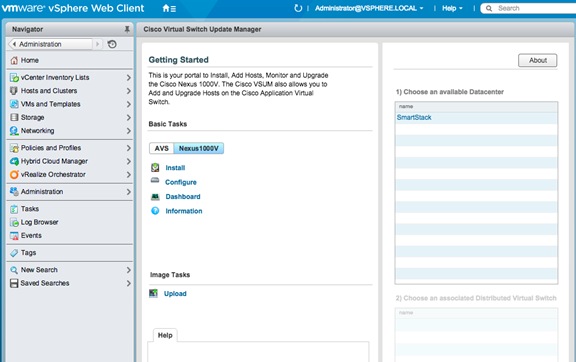
Task: Select SmartStack datacenter row
Action: [x=476, y=118]
